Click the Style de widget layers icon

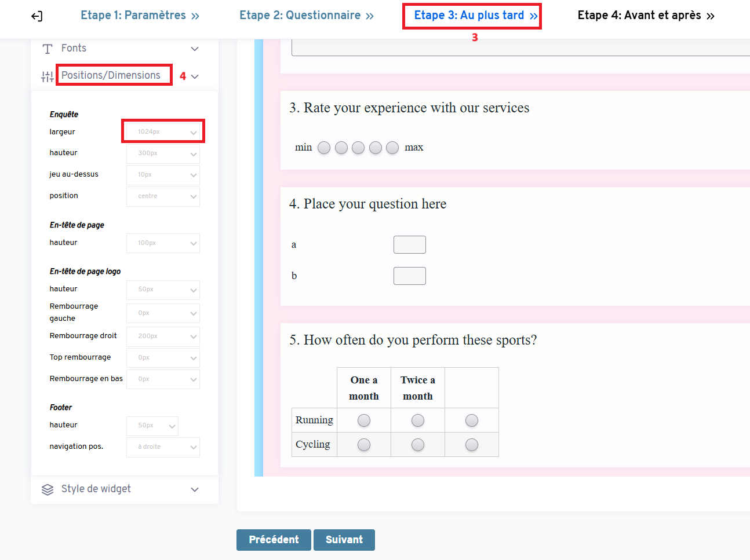48,490
